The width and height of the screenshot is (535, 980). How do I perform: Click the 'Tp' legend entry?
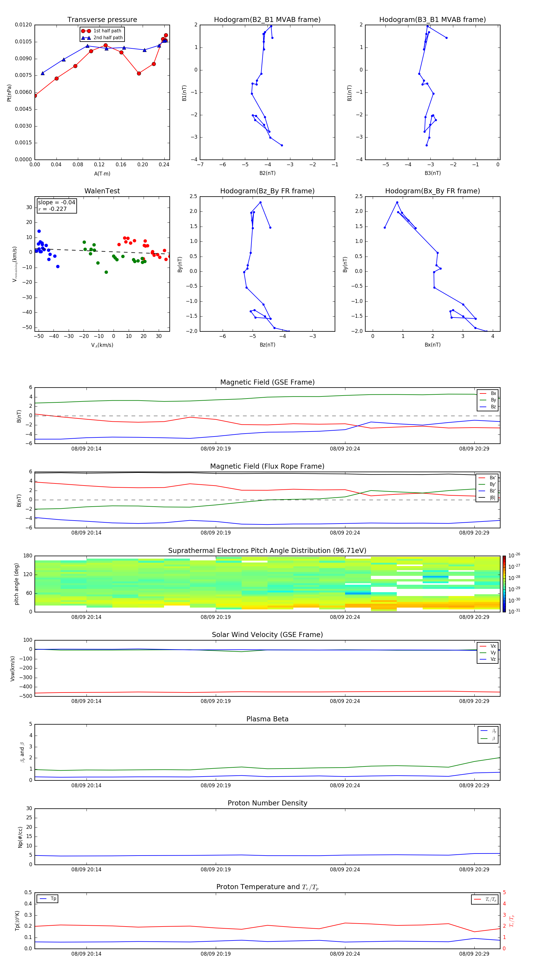(x=48, y=899)
